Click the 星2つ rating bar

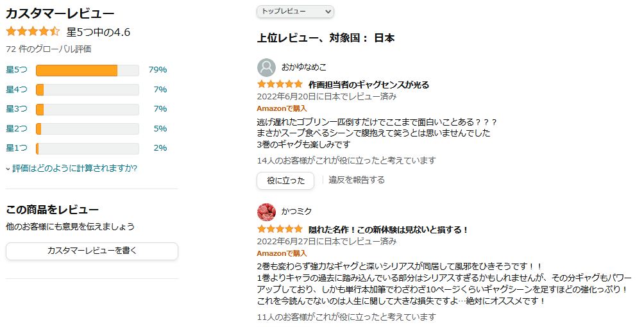(87, 129)
